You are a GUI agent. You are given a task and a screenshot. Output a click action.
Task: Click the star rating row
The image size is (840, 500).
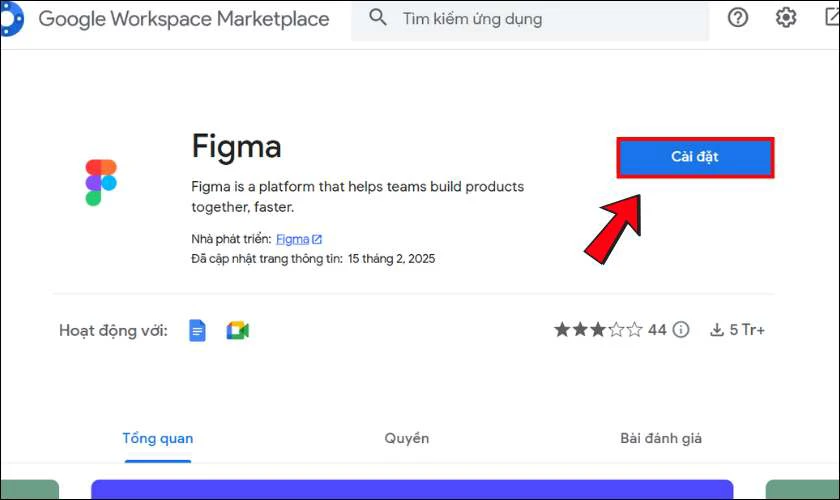pyautogui.click(x=598, y=329)
